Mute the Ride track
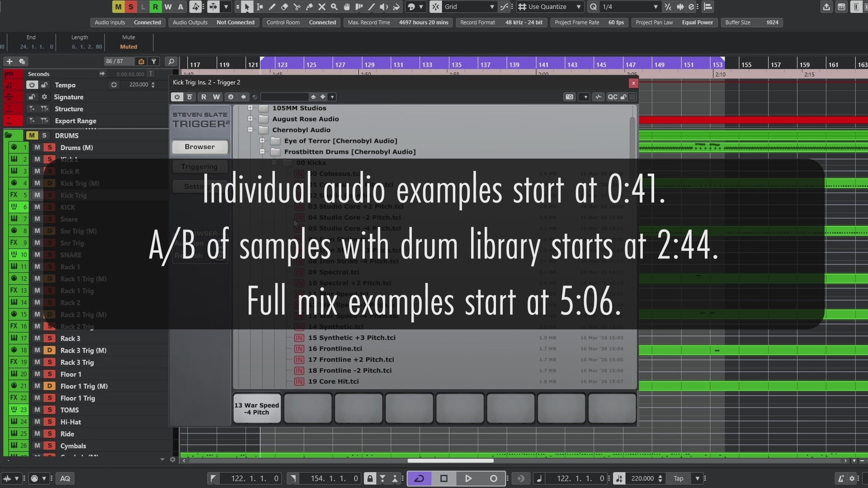This screenshot has width=868, height=488. (x=38, y=434)
